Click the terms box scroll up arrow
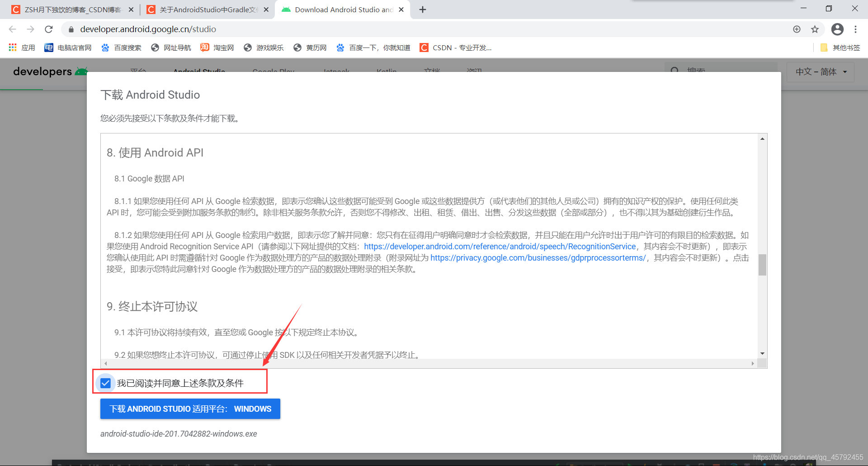Image resolution: width=868 pixels, height=466 pixels. coord(762,139)
